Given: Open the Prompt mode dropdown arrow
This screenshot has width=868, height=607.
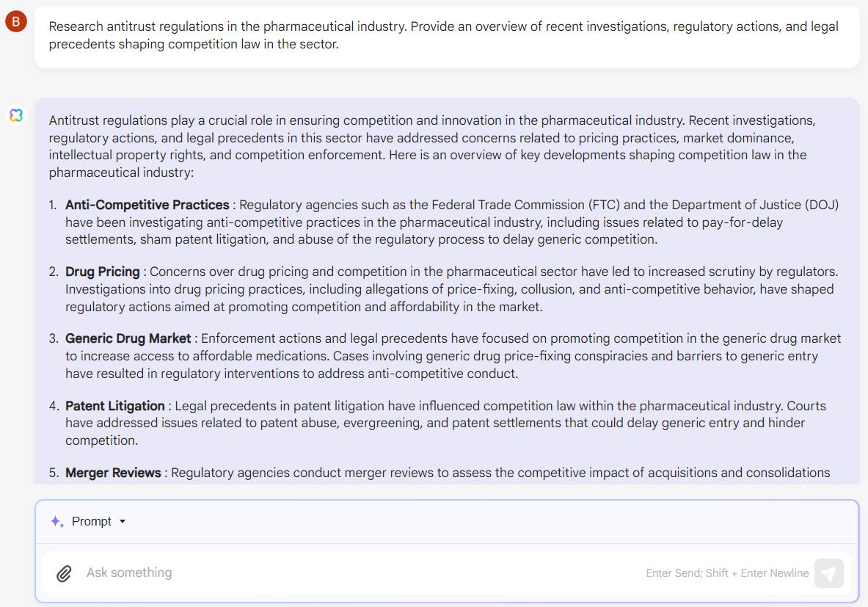Looking at the screenshot, I should [x=123, y=522].
